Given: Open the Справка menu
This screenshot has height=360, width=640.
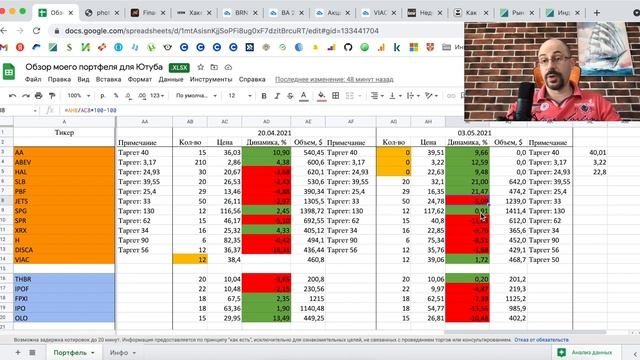Looking at the screenshot, I should click(252, 79).
